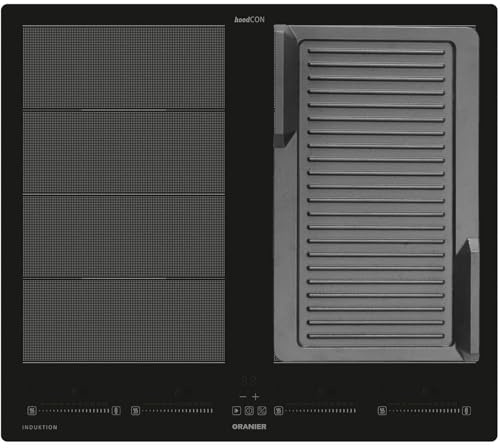
Task: Set power on far-left zone slider
Action: pos(74,411)
